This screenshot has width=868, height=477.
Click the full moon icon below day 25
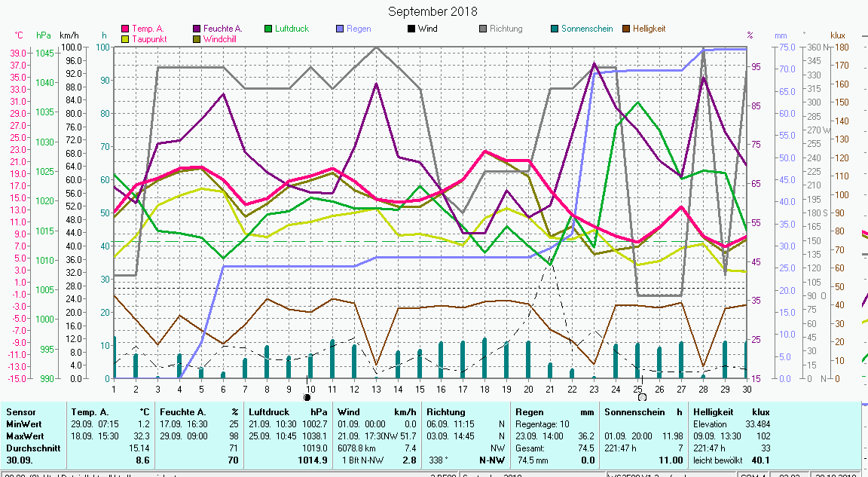pyautogui.click(x=642, y=397)
